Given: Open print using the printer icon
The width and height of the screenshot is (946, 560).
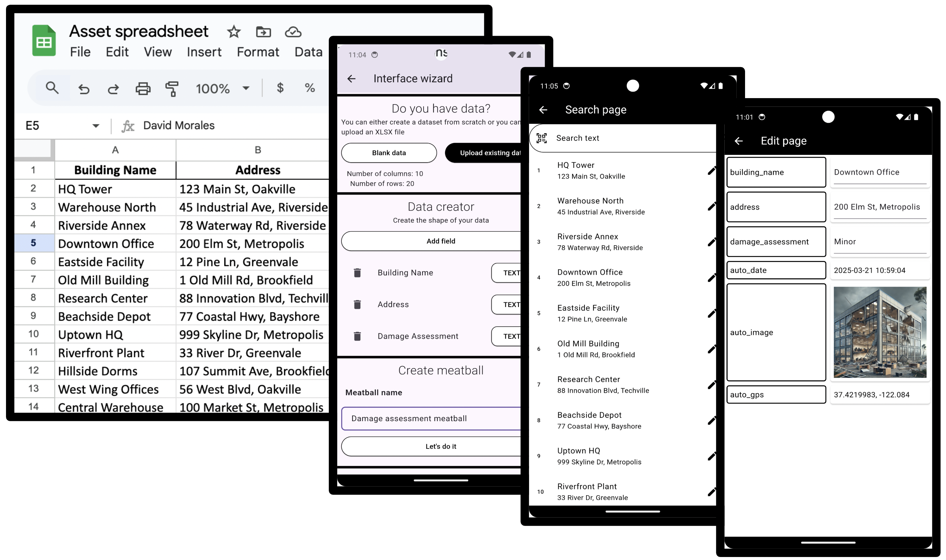Looking at the screenshot, I should click(143, 89).
